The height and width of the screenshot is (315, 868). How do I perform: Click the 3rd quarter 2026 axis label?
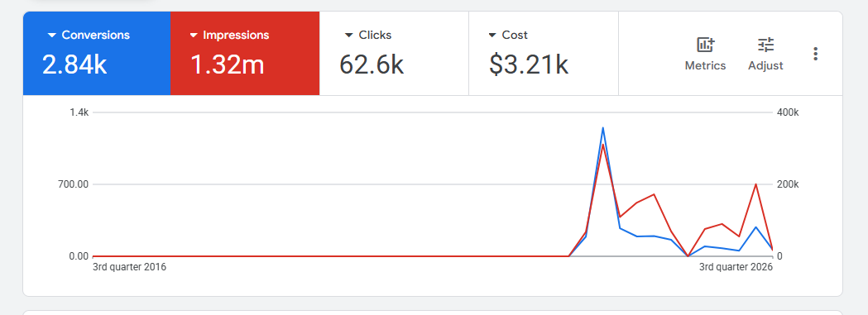pos(736,268)
